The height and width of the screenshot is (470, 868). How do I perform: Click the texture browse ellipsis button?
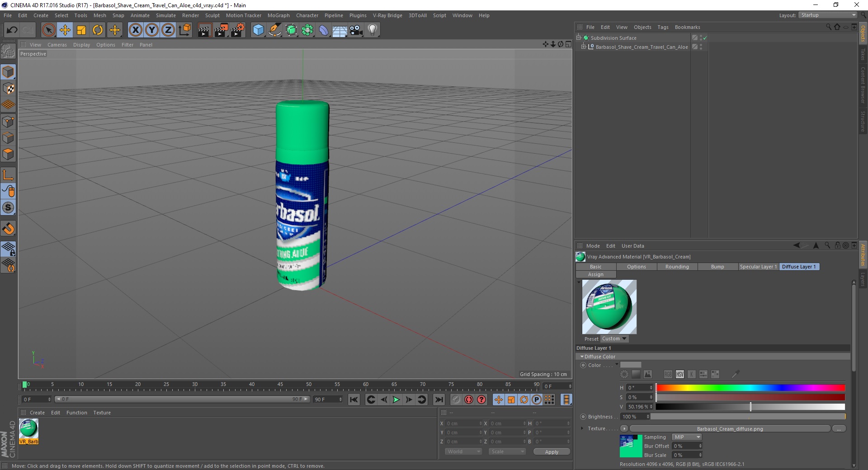(x=839, y=429)
